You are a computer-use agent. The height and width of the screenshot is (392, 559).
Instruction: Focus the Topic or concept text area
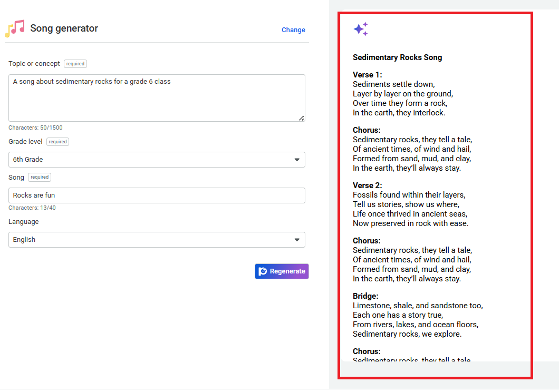click(x=157, y=97)
